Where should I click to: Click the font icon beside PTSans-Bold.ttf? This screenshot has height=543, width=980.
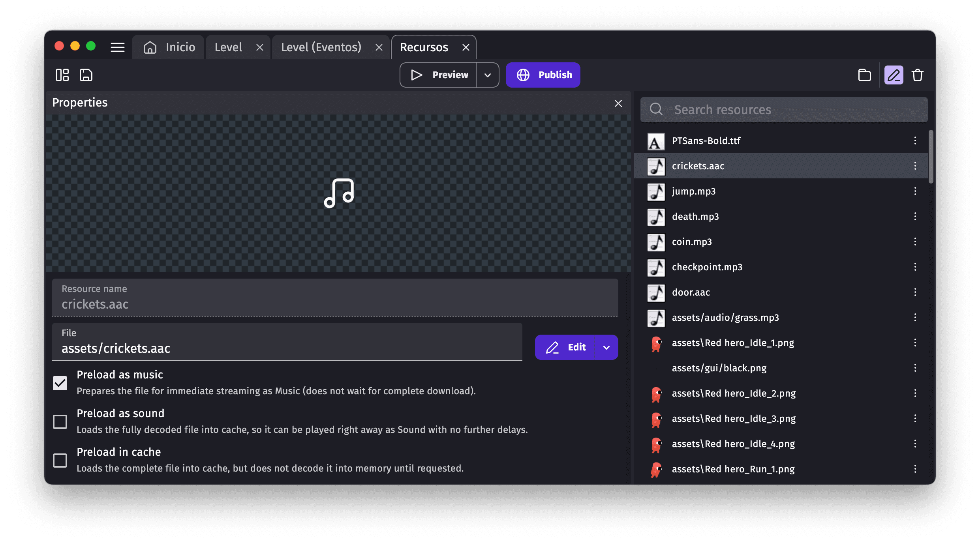tap(655, 141)
